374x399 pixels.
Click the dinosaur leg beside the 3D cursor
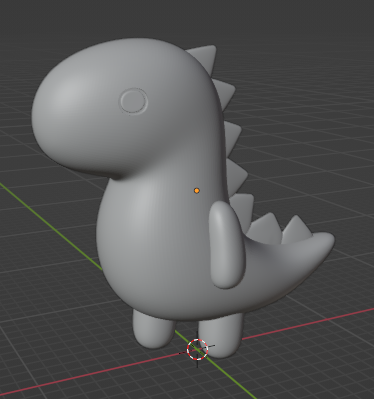click(220, 335)
